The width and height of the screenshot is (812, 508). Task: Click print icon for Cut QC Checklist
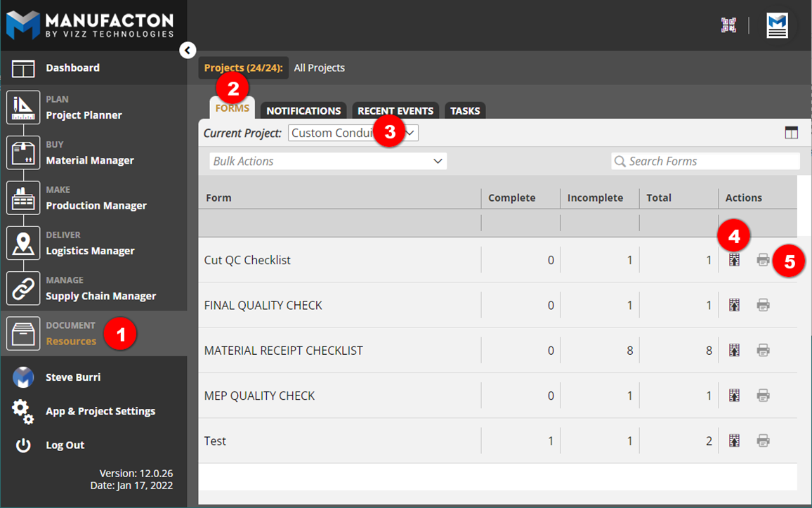pyautogui.click(x=763, y=260)
